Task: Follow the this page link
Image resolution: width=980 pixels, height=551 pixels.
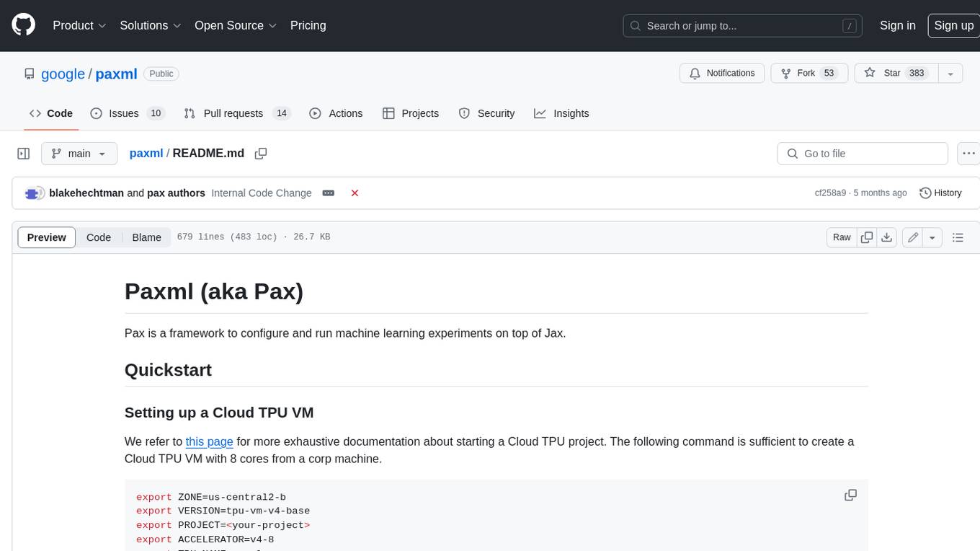Action: pos(209,441)
